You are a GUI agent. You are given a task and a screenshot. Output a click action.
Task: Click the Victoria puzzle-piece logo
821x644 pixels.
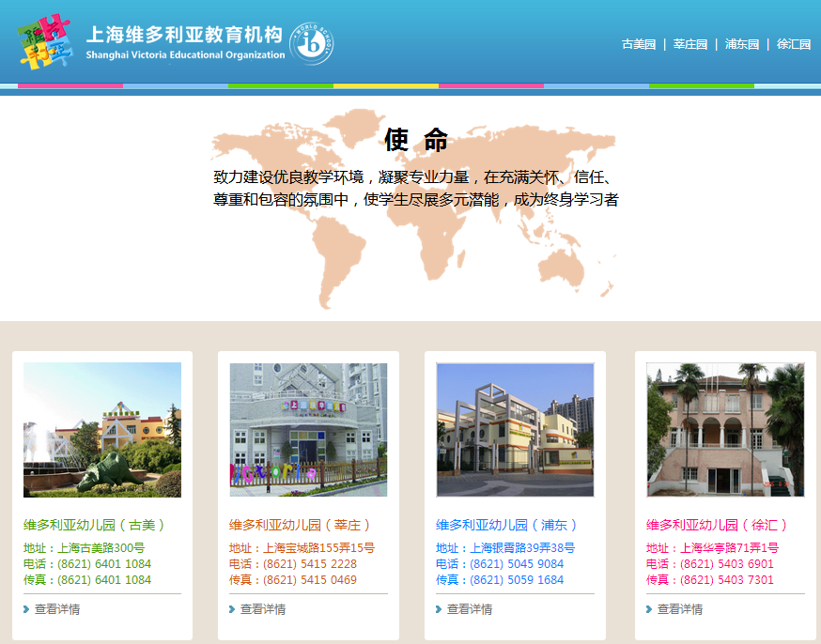pos(44,41)
